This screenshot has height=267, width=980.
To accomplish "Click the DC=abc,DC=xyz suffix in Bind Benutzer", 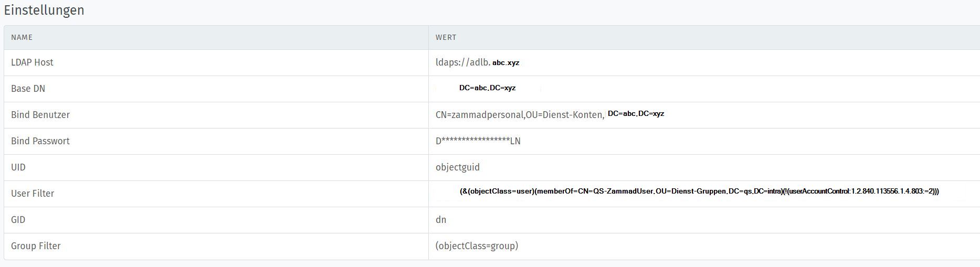I will click(636, 114).
